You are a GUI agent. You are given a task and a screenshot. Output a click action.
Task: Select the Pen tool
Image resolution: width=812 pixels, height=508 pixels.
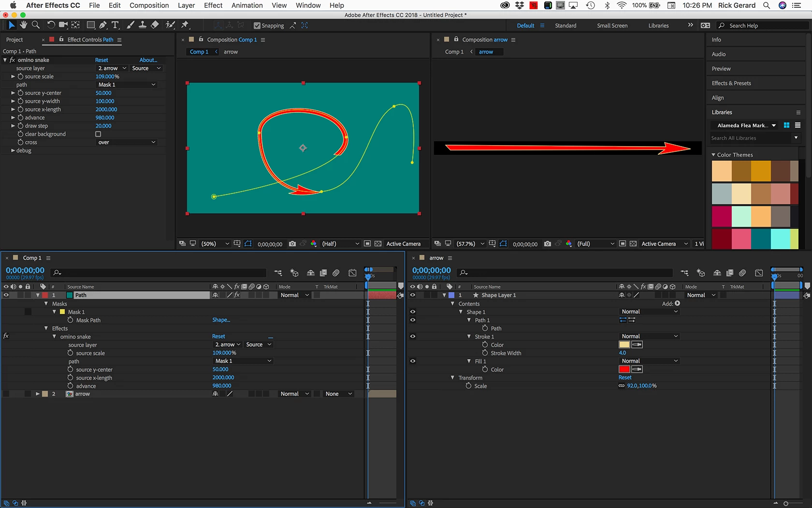tap(103, 25)
